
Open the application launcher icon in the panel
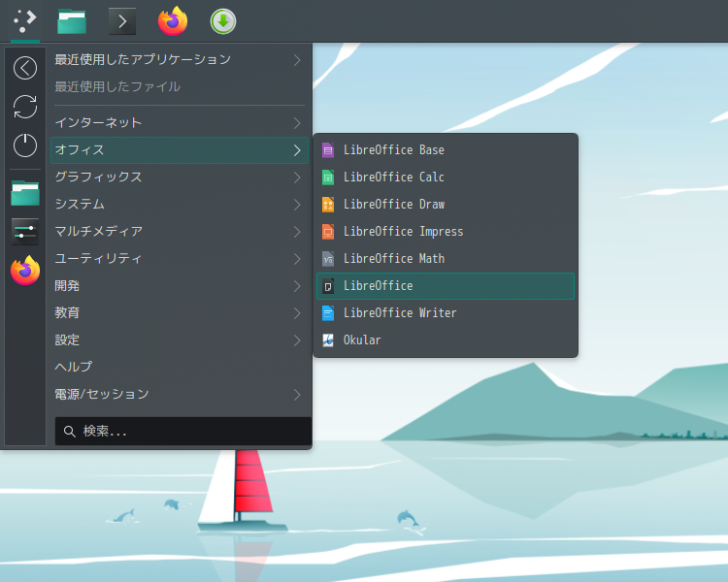click(25, 21)
